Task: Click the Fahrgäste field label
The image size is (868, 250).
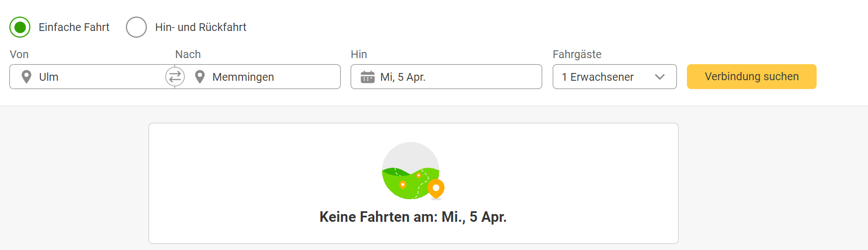Action: (577, 54)
